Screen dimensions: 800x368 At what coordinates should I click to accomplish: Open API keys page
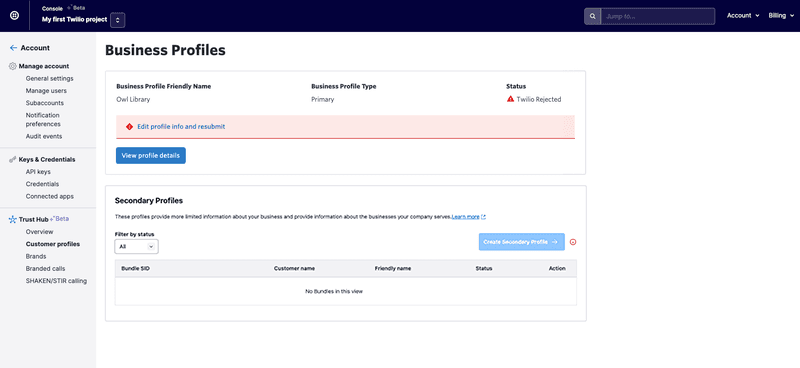tap(38, 172)
